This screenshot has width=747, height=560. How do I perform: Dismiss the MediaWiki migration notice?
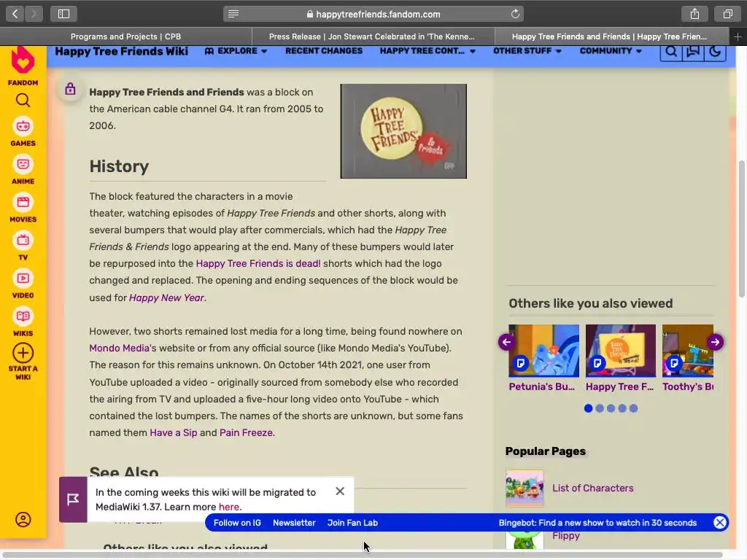pos(340,491)
